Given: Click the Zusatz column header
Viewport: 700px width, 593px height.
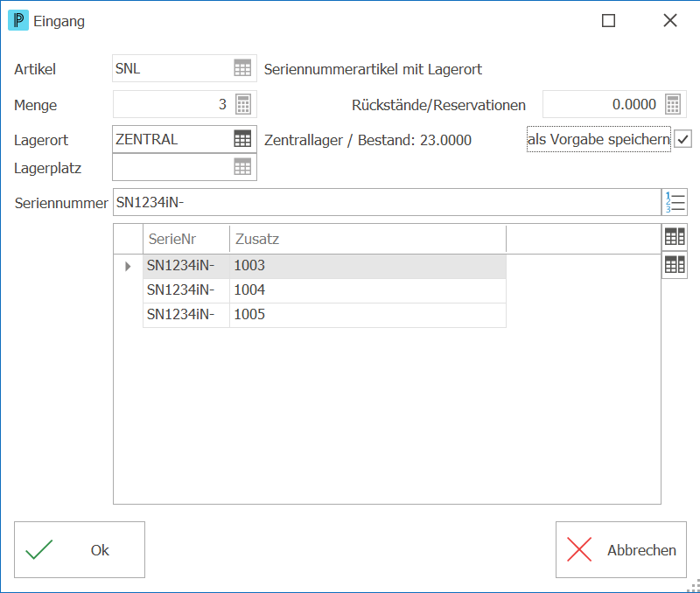Looking at the screenshot, I should coord(367,239).
